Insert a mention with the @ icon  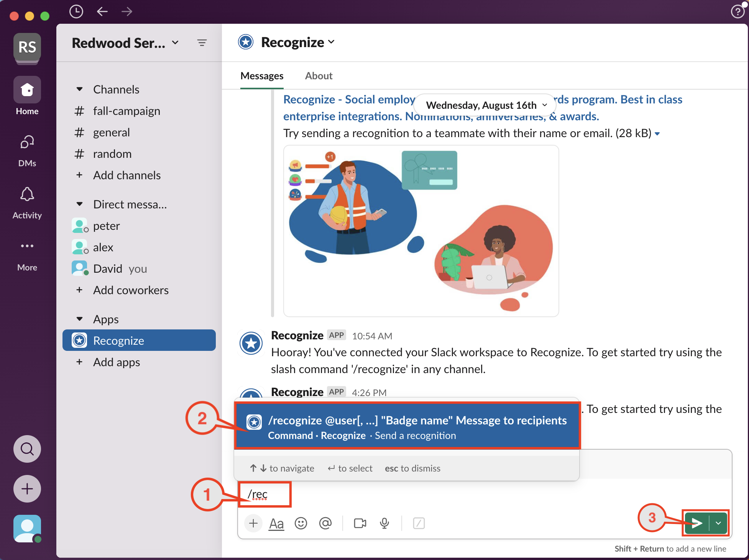(325, 523)
